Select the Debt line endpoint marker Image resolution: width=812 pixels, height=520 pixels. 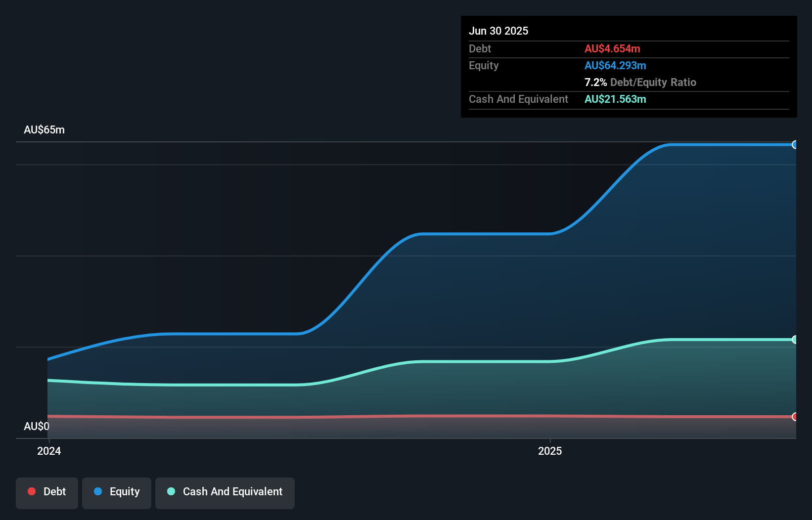point(794,417)
